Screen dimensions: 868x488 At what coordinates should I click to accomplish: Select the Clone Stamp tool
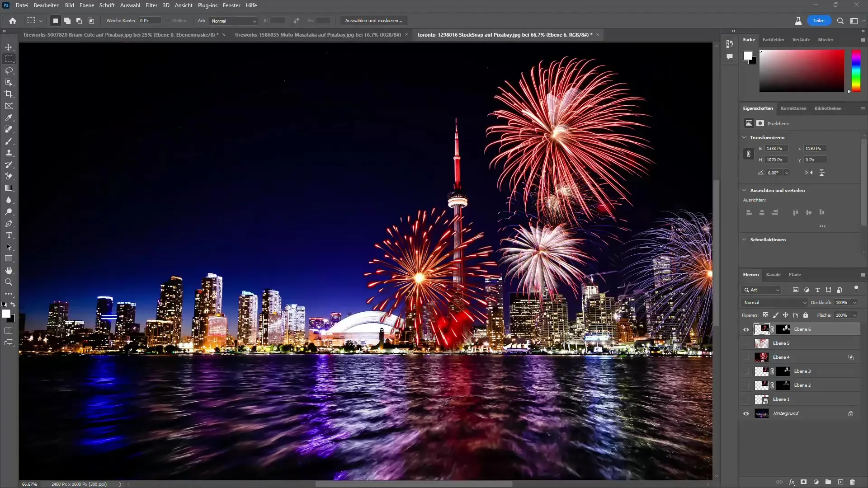click(9, 153)
